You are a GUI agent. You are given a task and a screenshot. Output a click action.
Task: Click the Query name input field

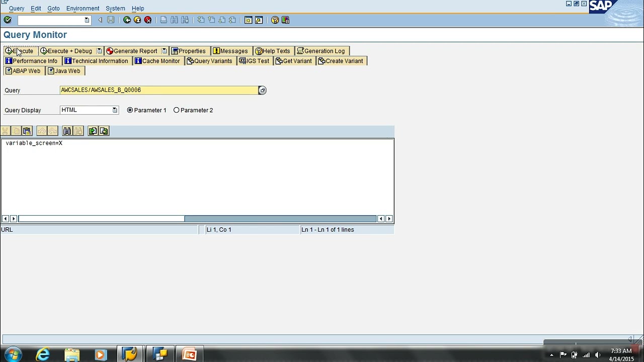(158, 90)
